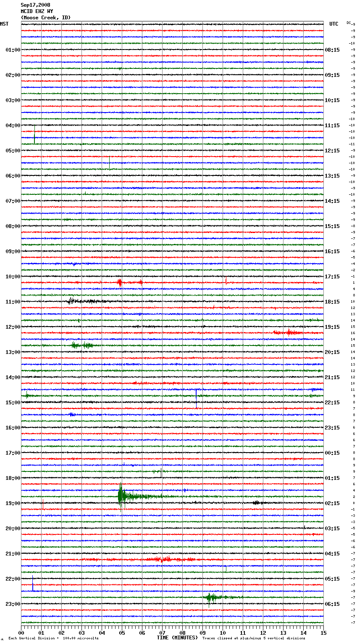Select the 19:00 MST row label
Screen dimensions: 357x644
(13, 503)
